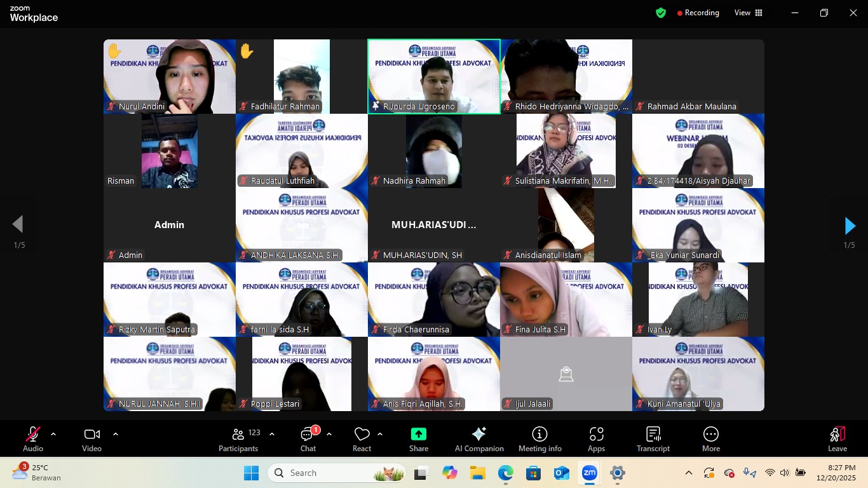Open the View layout menu
Image resolution: width=868 pixels, height=488 pixels.
[749, 13]
